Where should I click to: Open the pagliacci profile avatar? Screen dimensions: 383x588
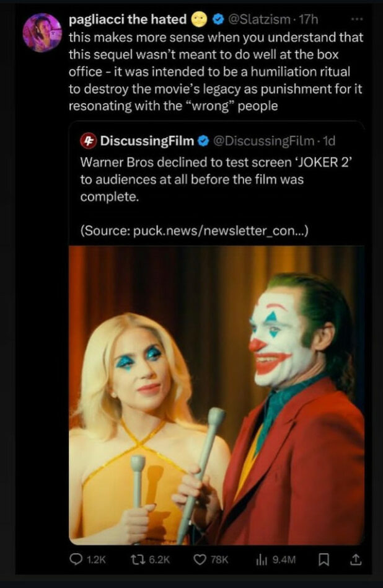(x=42, y=32)
